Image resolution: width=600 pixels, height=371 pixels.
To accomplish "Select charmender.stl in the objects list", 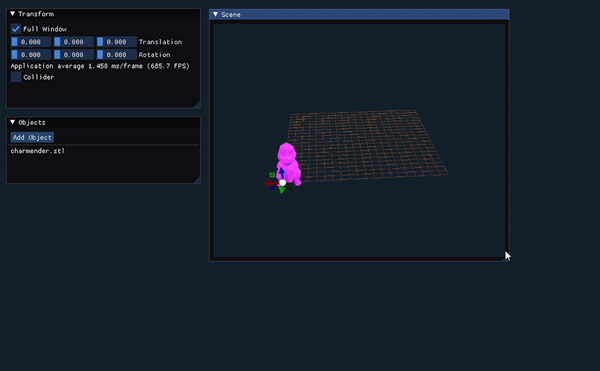I will 38,151.
